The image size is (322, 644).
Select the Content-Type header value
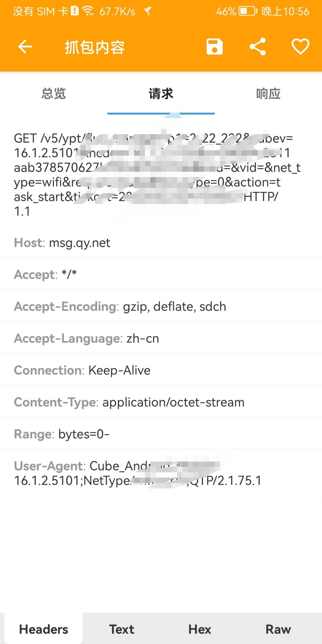pyautogui.click(x=173, y=402)
